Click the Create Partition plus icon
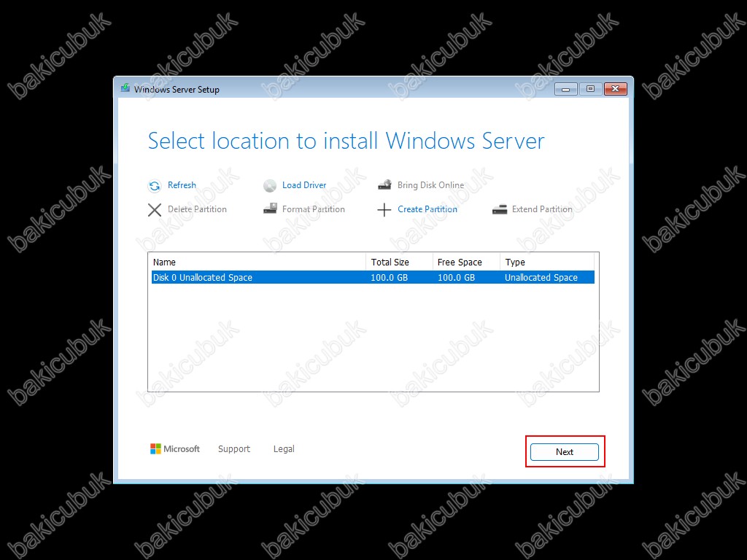The image size is (747, 560). pos(384,209)
